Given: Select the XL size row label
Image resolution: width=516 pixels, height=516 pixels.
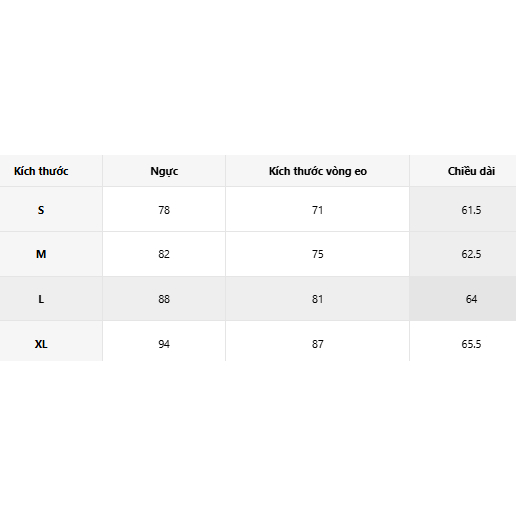Looking at the screenshot, I should [x=41, y=344].
